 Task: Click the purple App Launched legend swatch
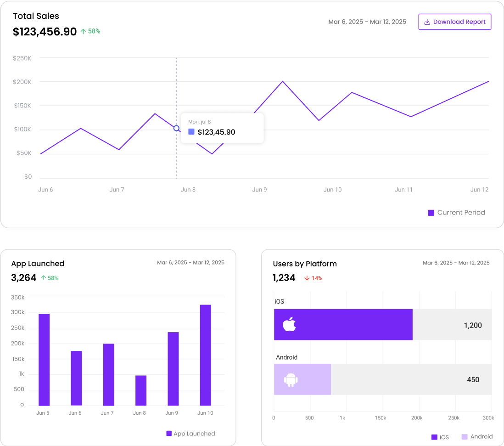click(x=169, y=433)
